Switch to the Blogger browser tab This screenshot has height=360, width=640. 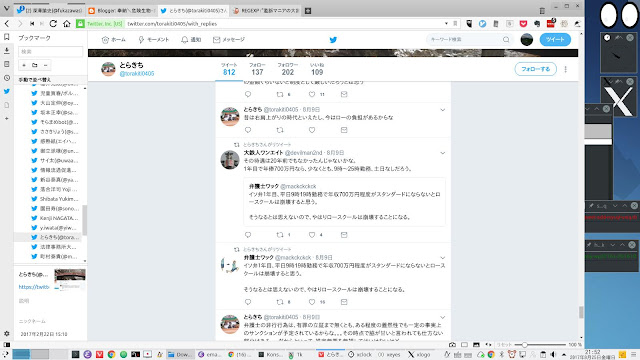[122, 11]
